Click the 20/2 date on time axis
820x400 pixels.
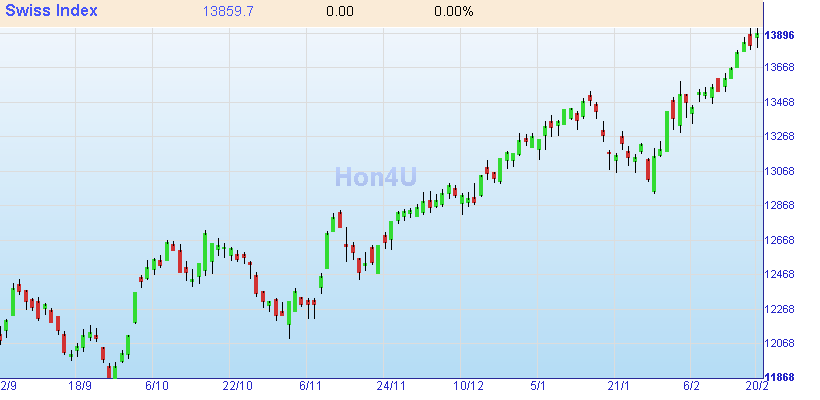(756, 386)
